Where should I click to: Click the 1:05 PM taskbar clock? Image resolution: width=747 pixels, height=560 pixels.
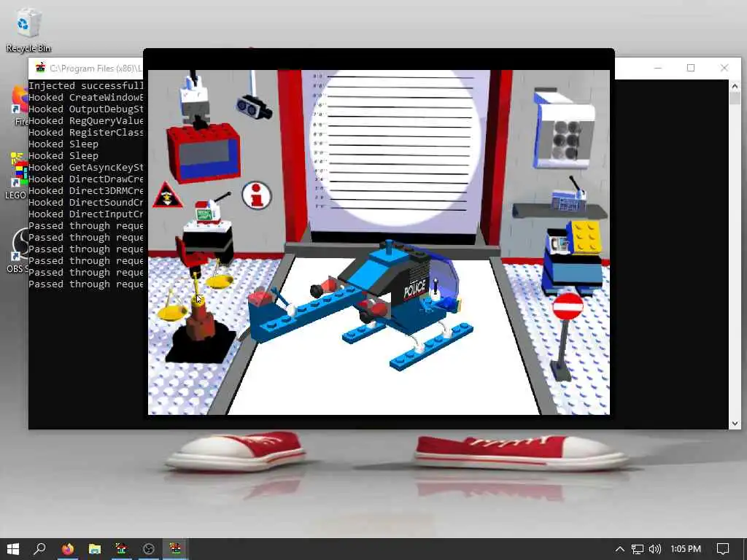click(x=686, y=549)
